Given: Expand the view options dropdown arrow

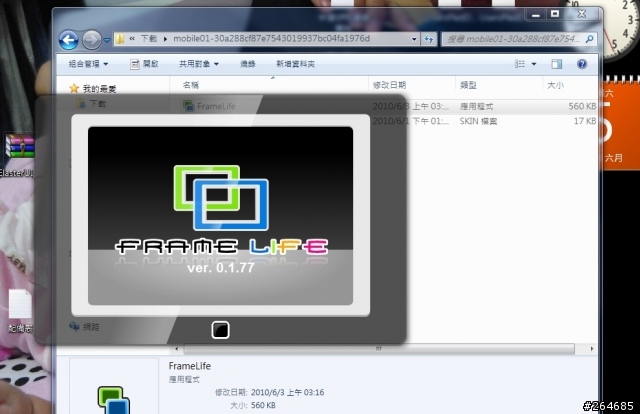Looking at the screenshot, I should [533, 64].
